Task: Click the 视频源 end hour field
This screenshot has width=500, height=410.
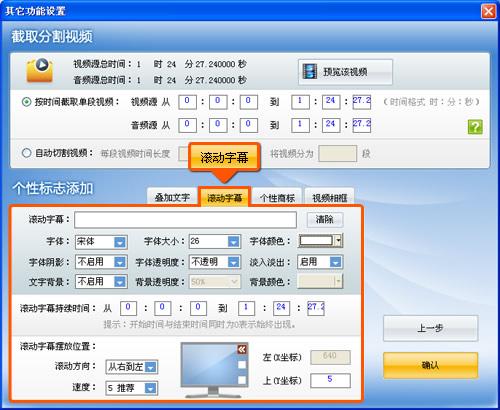Action: [300, 102]
